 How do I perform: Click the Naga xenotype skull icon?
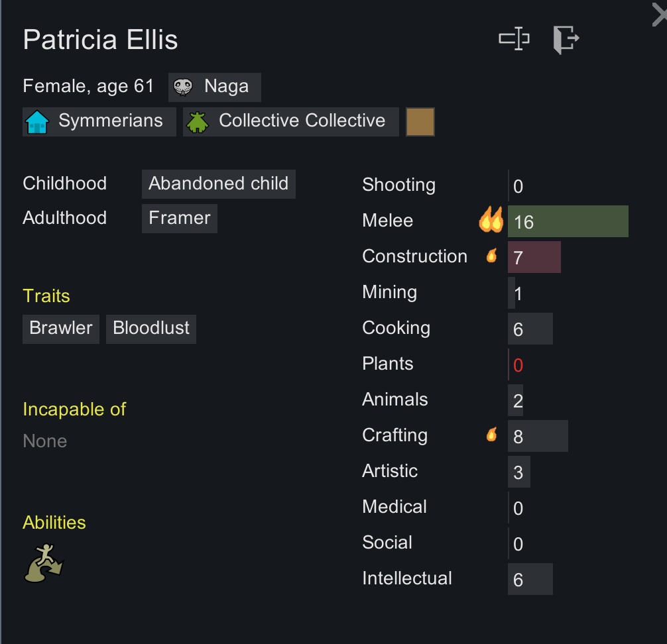(183, 87)
